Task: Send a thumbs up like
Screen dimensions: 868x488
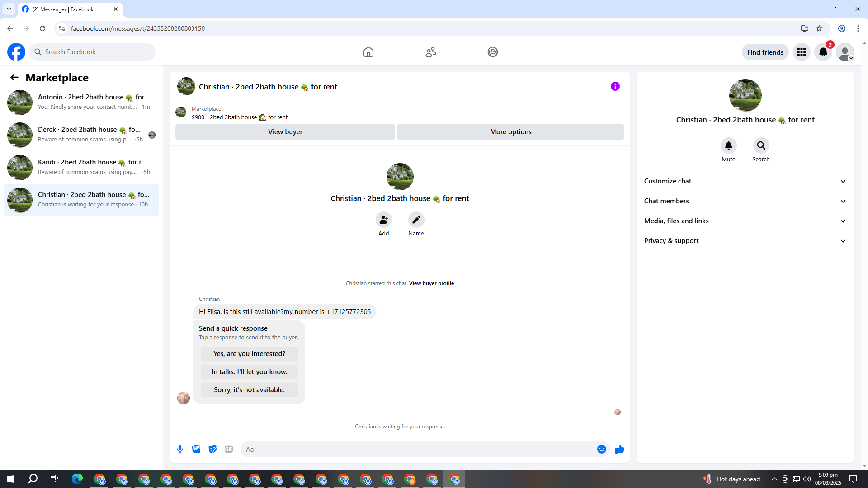Action: click(619, 449)
